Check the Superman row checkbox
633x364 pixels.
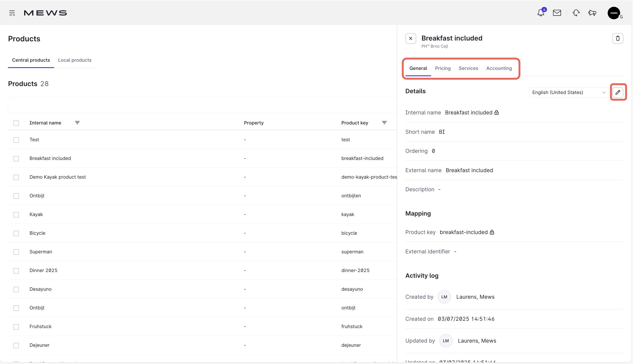(x=16, y=252)
